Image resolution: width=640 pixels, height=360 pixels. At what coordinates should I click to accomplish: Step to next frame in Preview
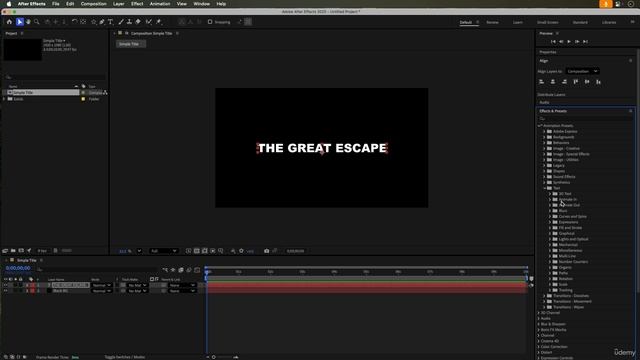click(x=577, y=42)
